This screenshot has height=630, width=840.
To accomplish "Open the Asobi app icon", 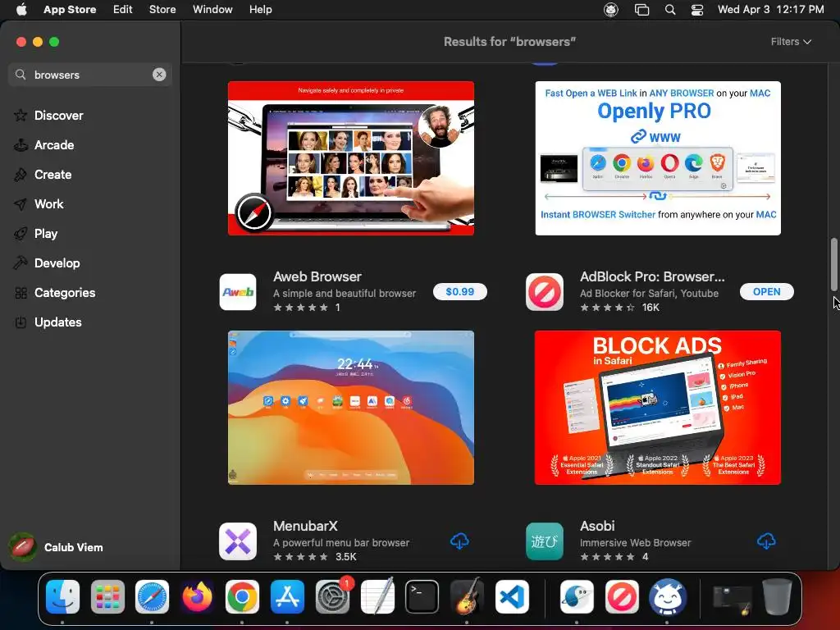I will coord(545,541).
